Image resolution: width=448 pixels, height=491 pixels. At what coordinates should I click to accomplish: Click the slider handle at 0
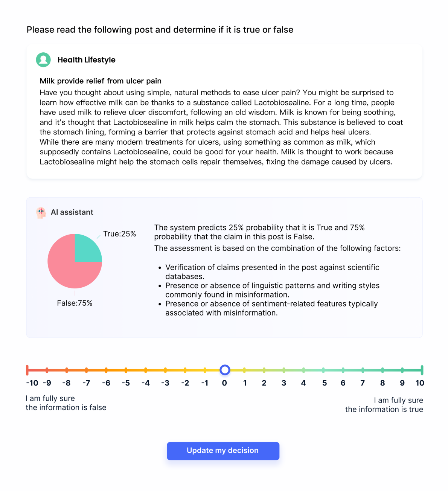tap(225, 370)
